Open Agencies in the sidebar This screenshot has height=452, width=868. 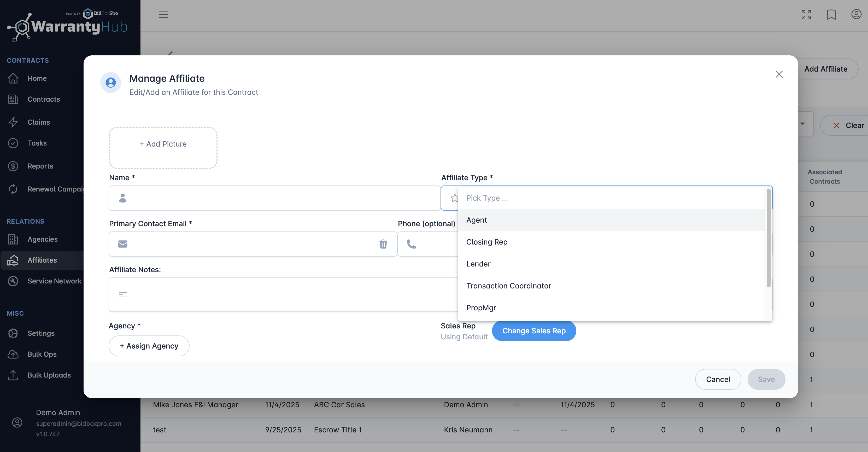[x=43, y=239]
